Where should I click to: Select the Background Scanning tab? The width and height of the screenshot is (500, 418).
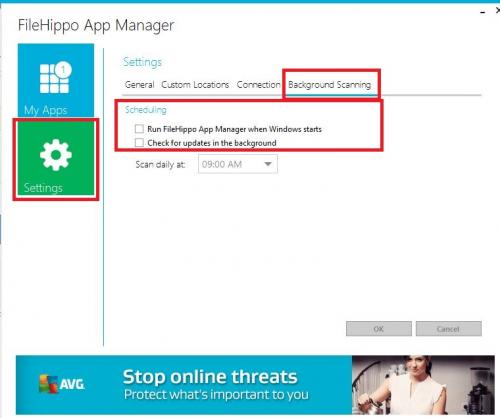(x=329, y=85)
